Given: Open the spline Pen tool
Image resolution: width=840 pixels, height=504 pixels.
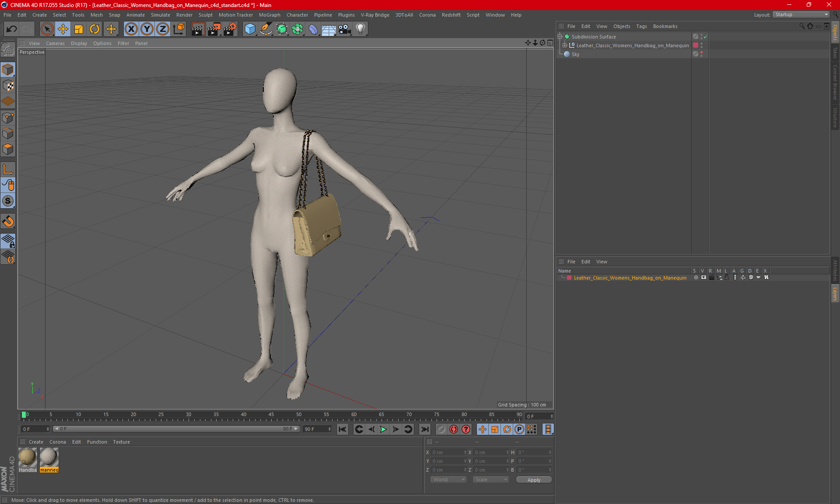Looking at the screenshot, I should (x=266, y=29).
